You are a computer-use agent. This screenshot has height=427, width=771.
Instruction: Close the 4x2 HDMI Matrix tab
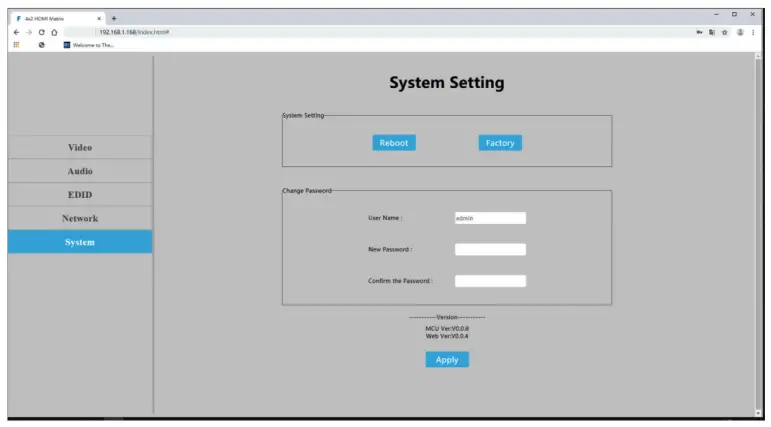point(99,19)
